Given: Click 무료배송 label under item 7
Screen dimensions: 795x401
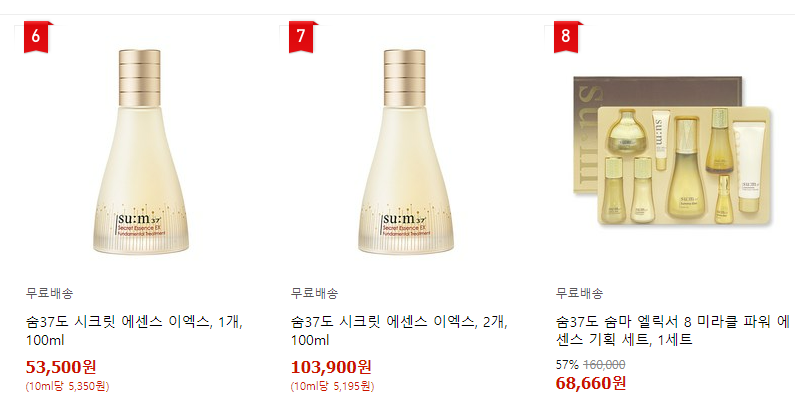Looking at the screenshot, I should click(314, 293).
